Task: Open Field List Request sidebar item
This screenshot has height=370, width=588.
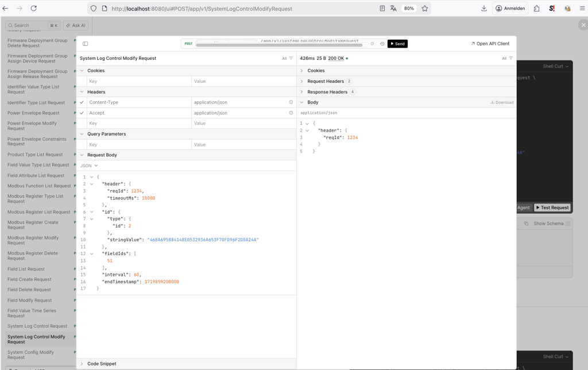Action: click(26, 269)
